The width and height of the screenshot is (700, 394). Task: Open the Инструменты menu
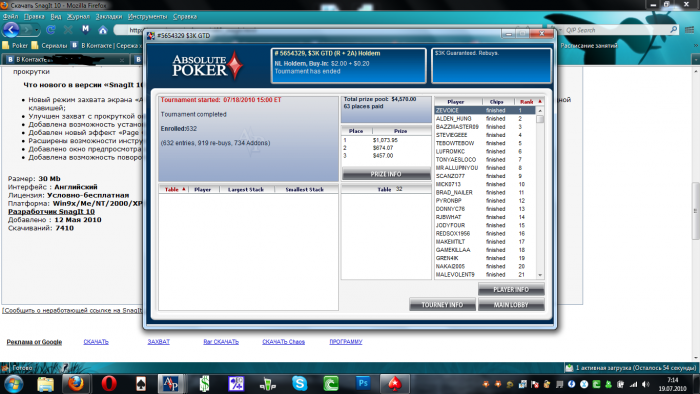[x=147, y=17]
